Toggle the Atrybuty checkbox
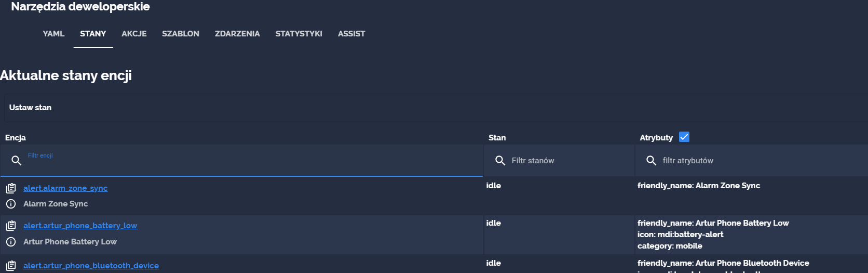The width and height of the screenshot is (868, 273). point(684,137)
